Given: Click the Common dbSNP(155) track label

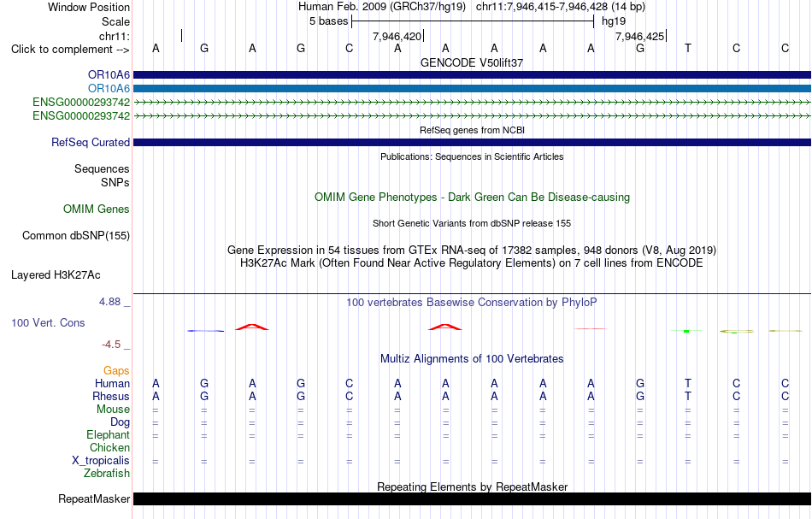Looking at the screenshot, I should [76, 236].
